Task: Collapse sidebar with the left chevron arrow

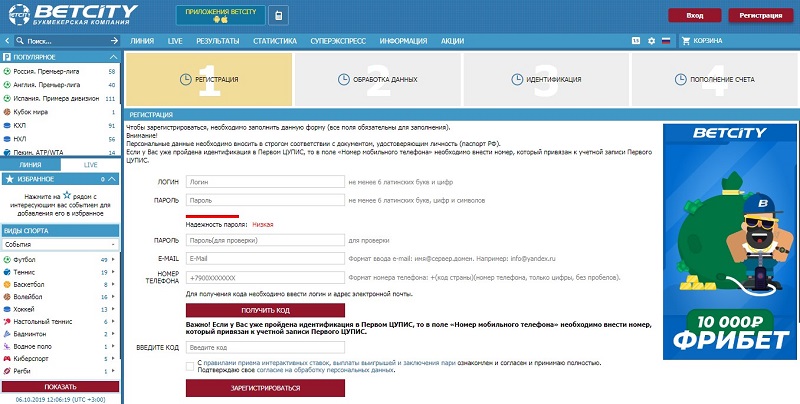Action: coord(8,41)
